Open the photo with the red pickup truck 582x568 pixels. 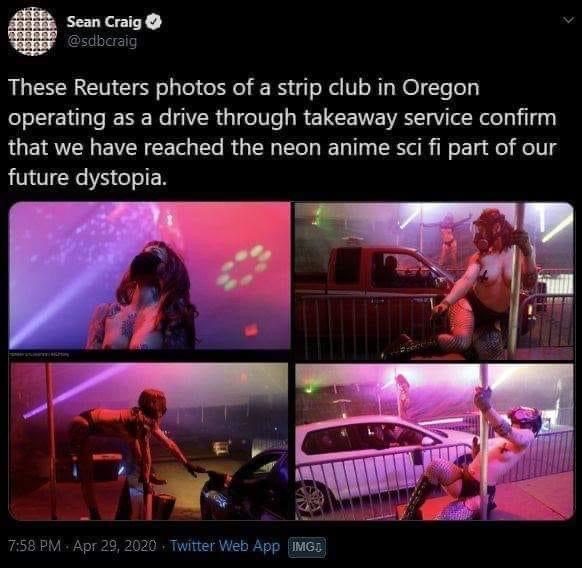pyautogui.click(x=434, y=281)
